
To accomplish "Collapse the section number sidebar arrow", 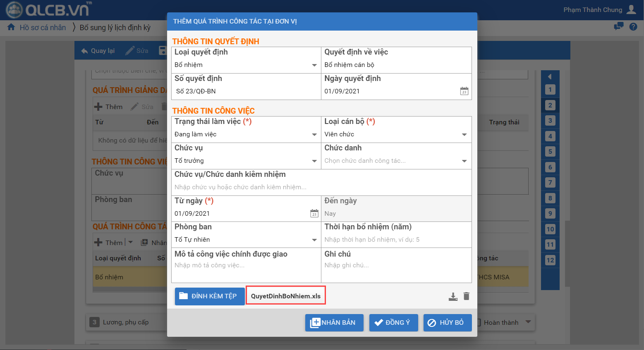I will pyautogui.click(x=550, y=76).
